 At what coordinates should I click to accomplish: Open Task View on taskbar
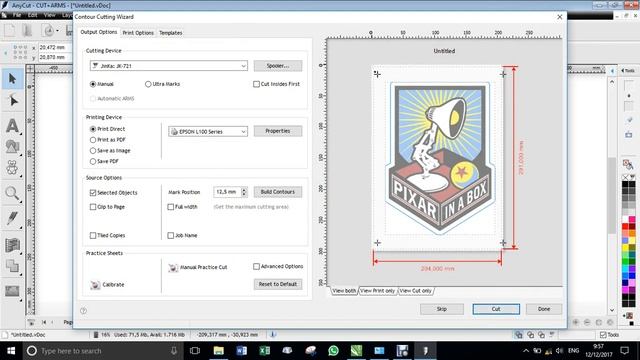195,351
